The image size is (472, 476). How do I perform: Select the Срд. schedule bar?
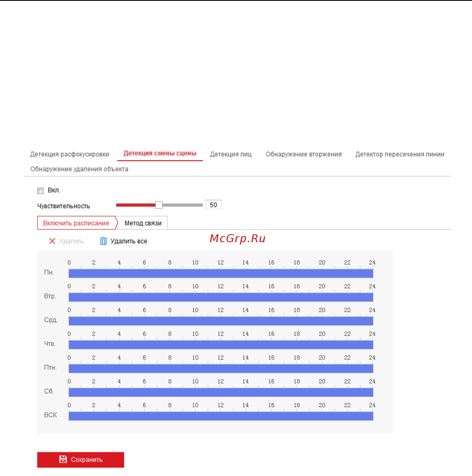(221, 321)
